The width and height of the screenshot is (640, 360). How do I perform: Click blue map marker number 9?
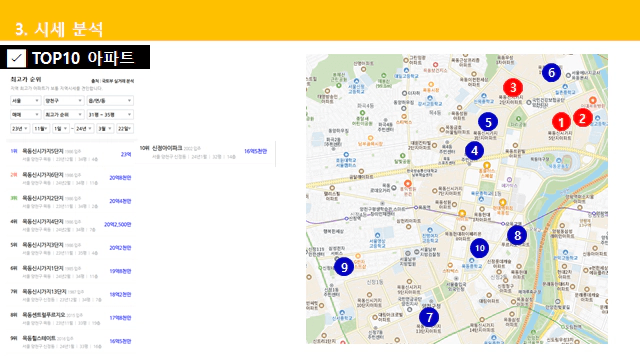point(344,267)
